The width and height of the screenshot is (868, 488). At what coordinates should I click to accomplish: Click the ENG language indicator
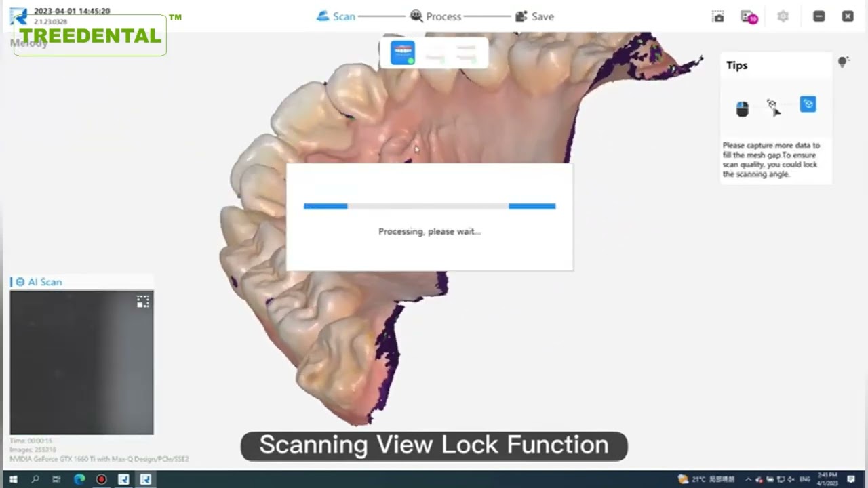(805, 479)
